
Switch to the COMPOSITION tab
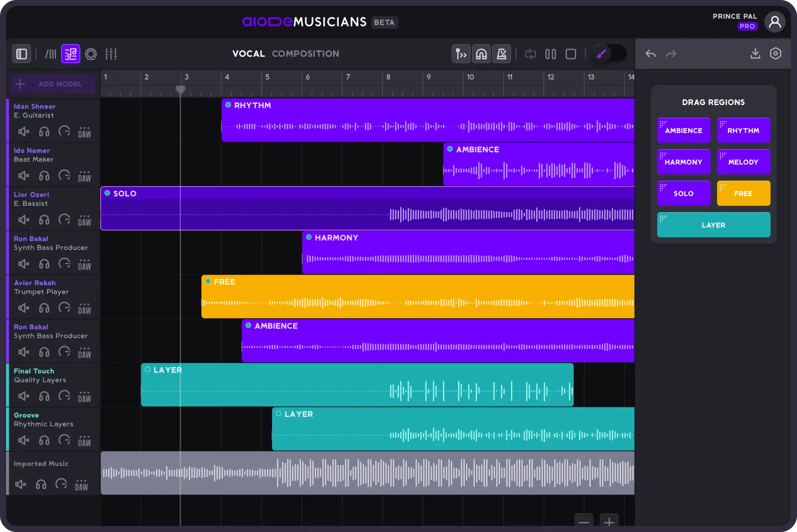click(x=306, y=54)
